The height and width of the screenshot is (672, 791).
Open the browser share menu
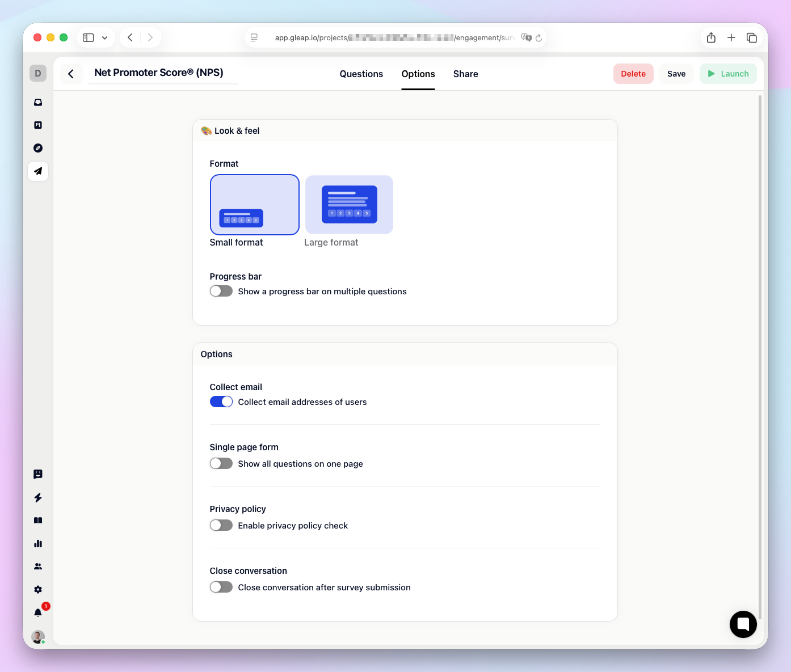[711, 37]
